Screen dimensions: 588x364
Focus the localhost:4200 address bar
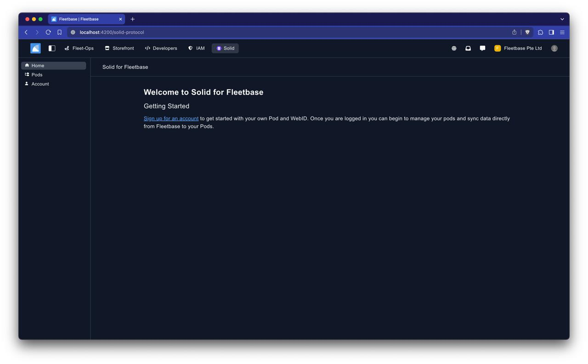coord(294,32)
